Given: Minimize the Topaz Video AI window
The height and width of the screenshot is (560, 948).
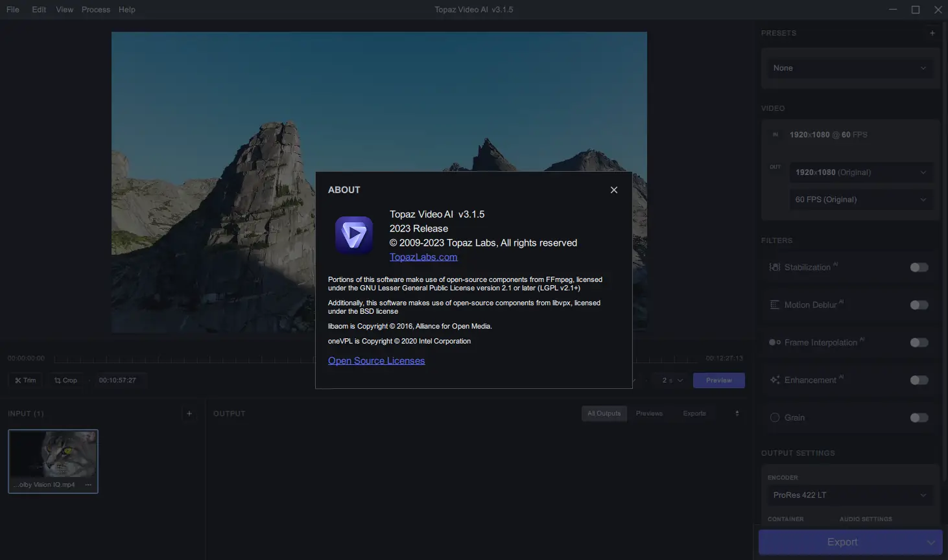Looking at the screenshot, I should click(x=894, y=10).
